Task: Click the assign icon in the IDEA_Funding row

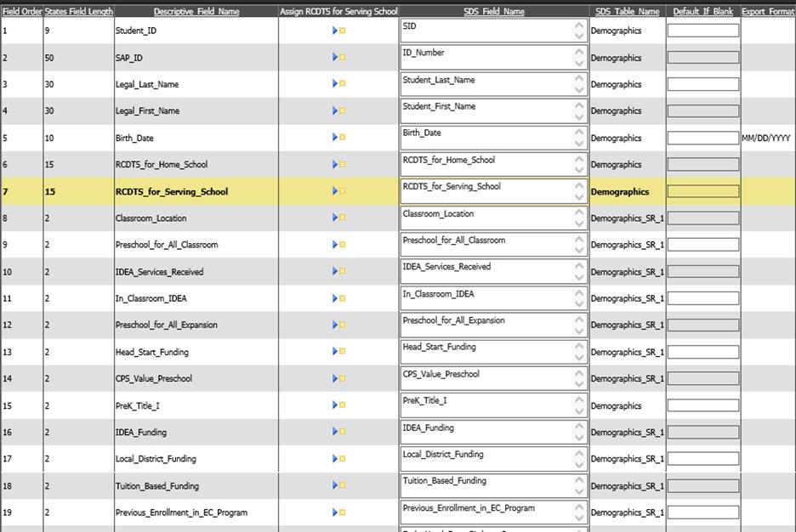Action: [x=338, y=432]
